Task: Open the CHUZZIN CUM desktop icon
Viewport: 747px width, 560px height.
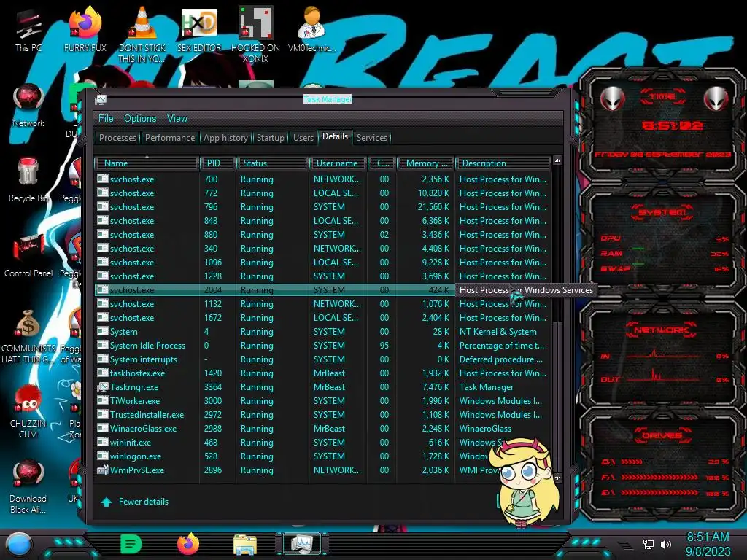Action: [x=28, y=411]
